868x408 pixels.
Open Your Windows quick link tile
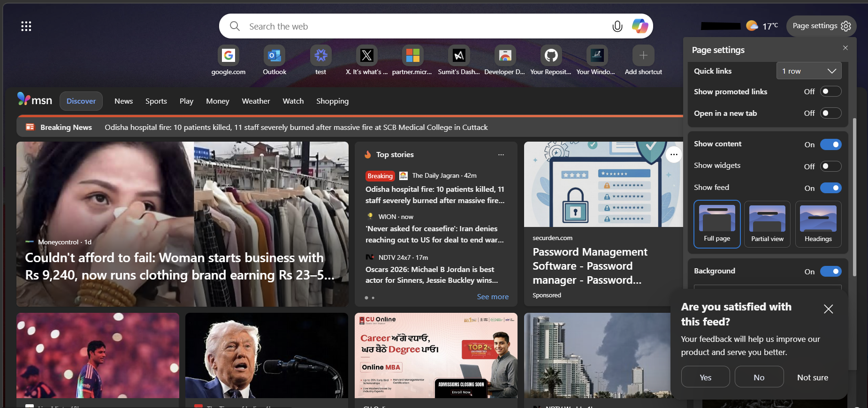[597, 60]
